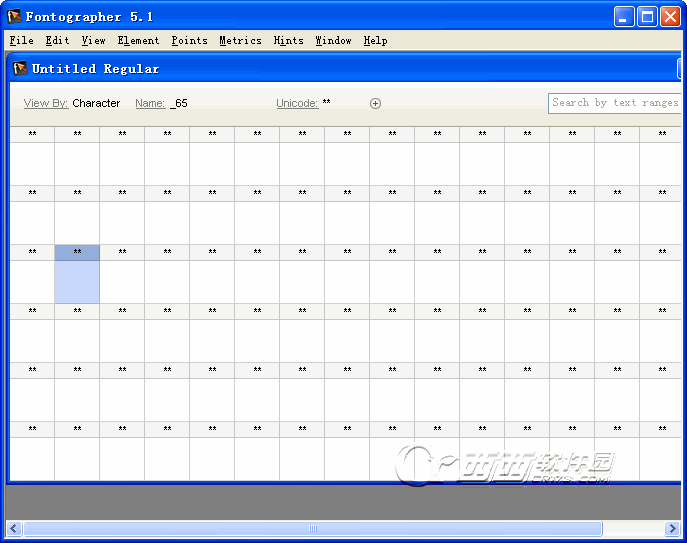Click the Fontographer app icon in title bar
The height and width of the screenshot is (543, 687).
[x=14, y=17]
